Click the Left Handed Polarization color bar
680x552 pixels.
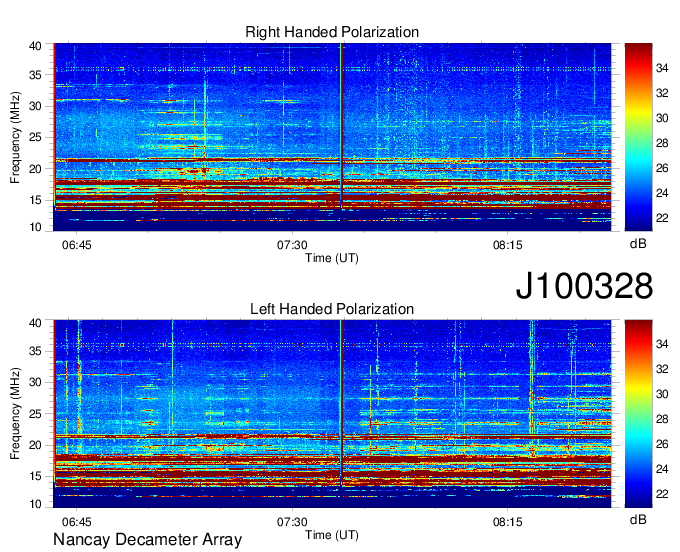tap(638, 414)
